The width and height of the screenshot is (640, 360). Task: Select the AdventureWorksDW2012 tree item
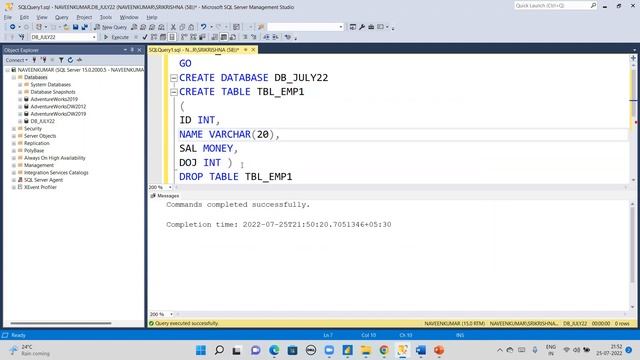[58, 107]
